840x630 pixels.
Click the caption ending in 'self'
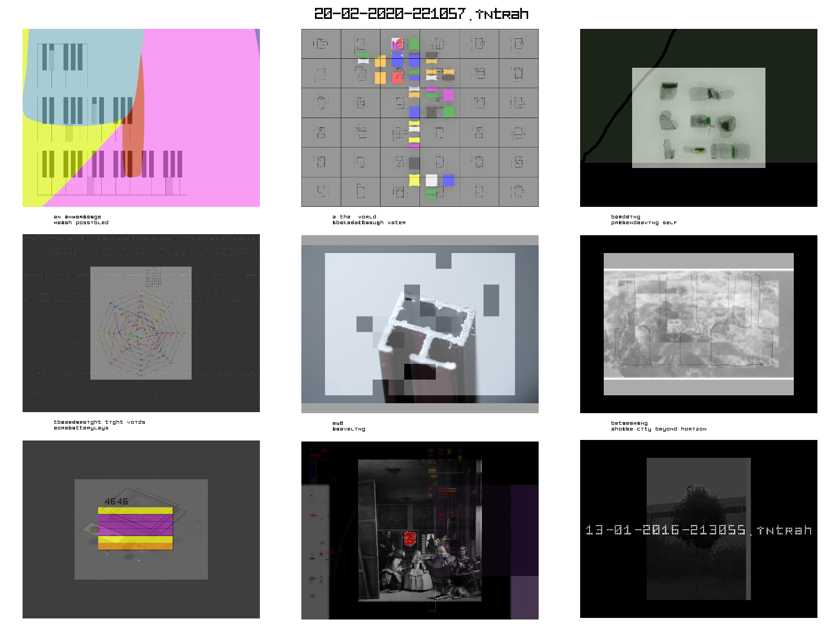click(644, 223)
